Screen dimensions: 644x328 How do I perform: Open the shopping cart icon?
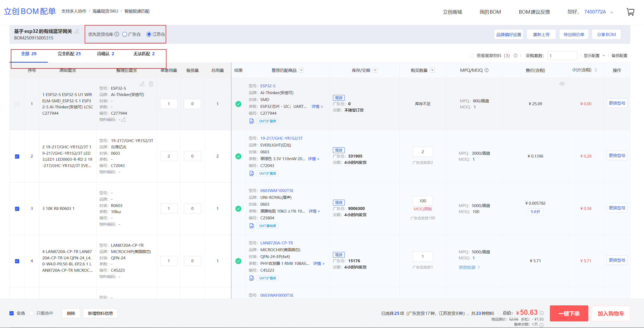click(630, 12)
